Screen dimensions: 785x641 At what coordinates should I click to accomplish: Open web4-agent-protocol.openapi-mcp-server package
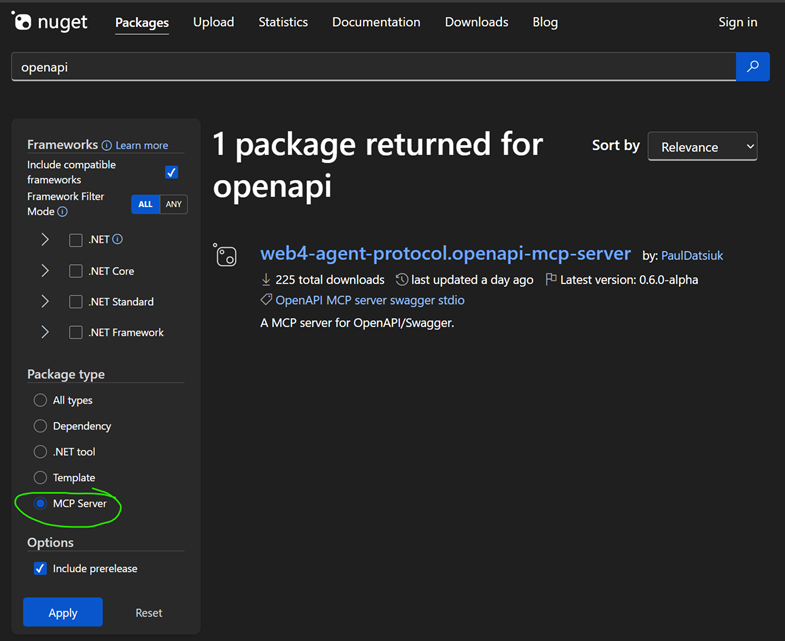[445, 254]
